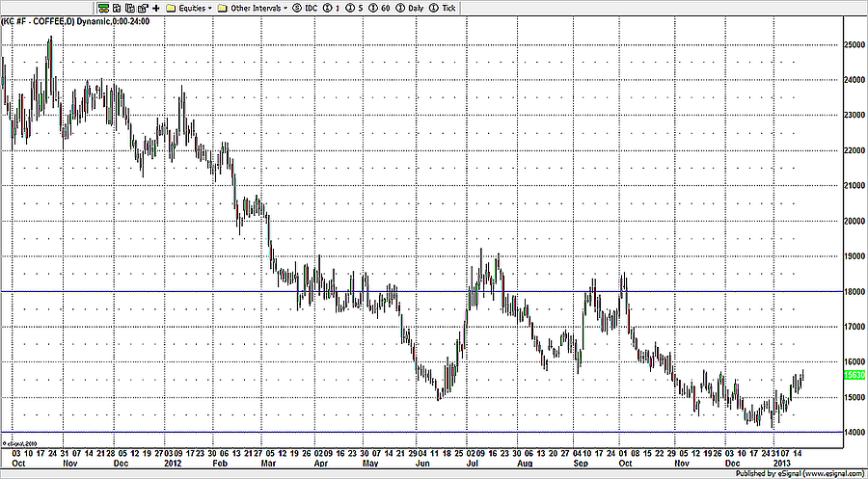Select the Daily interval button

[410, 7]
